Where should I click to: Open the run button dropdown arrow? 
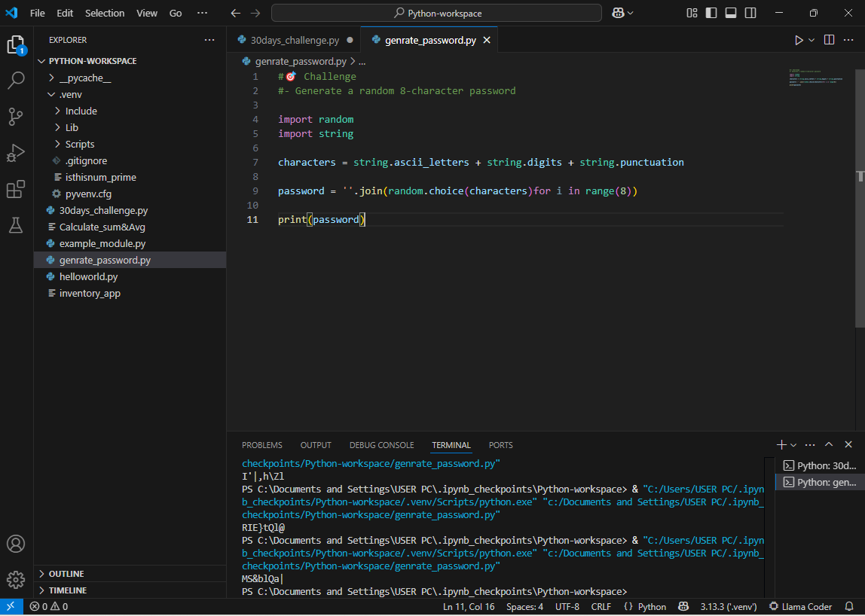[x=812, y=40]
